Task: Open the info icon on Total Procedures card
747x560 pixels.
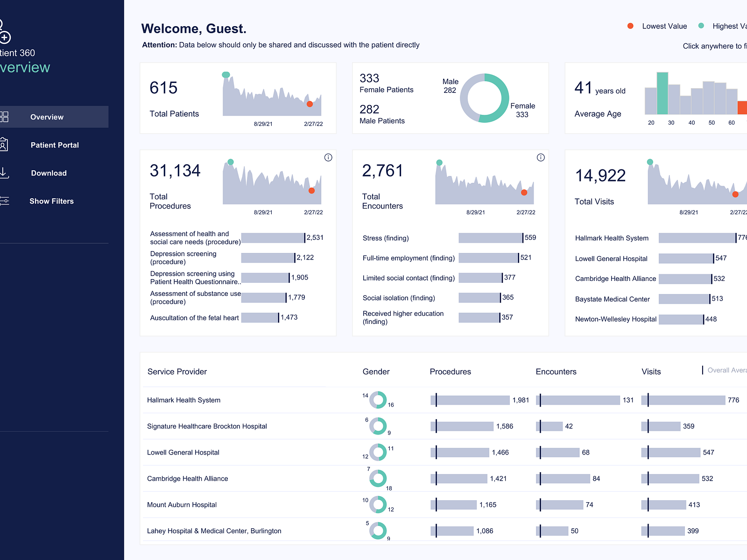Action: click(x=328, y=158)
